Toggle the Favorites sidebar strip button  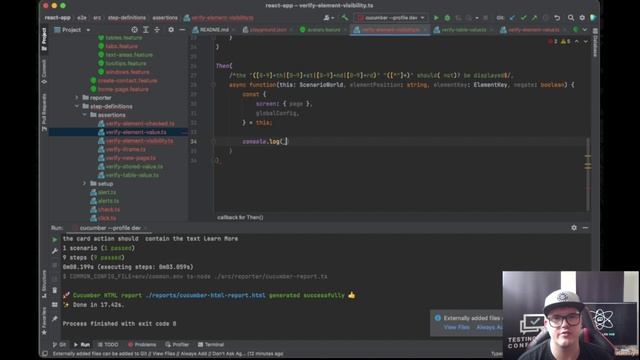pos(44,321)
